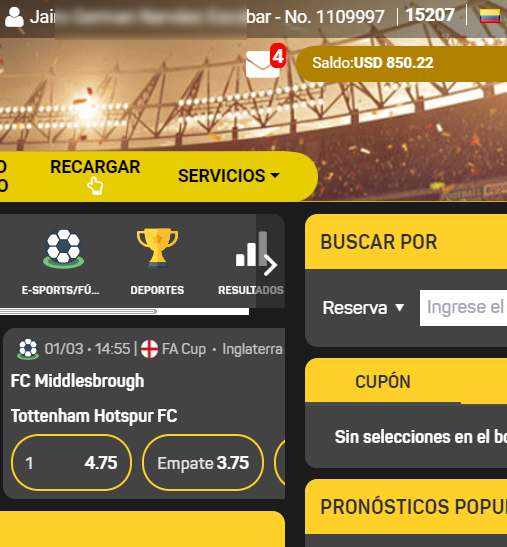The width and height of the screenshot is (507, 547).
Task: Expand the Servicios dropdown menu
Action: [x=229, y=175]
